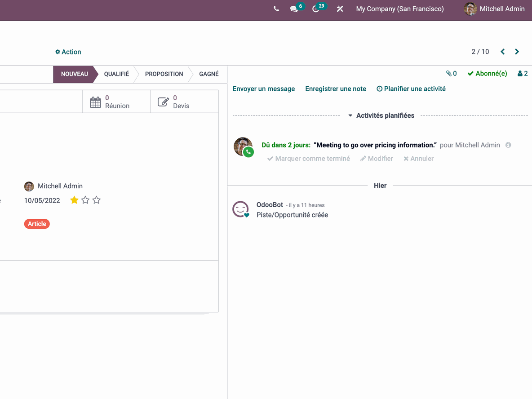The image size is (532, 399).
Task: Move the record to the QUALIFIÉ stage
Action: click(116, 74)
